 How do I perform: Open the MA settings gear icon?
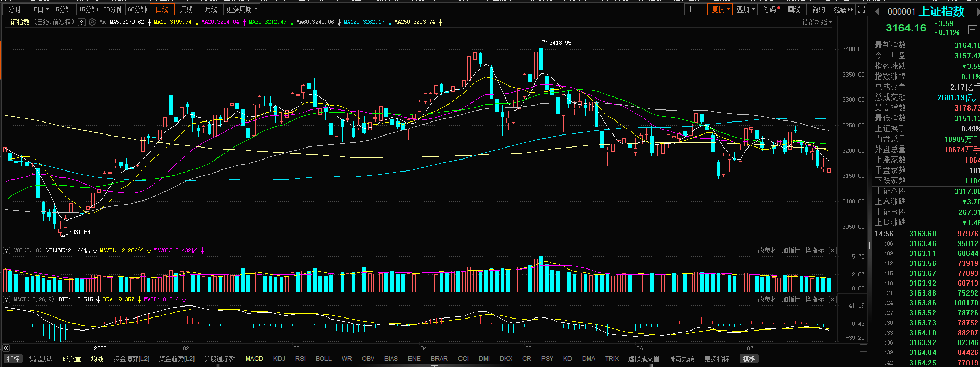(92, 22)
